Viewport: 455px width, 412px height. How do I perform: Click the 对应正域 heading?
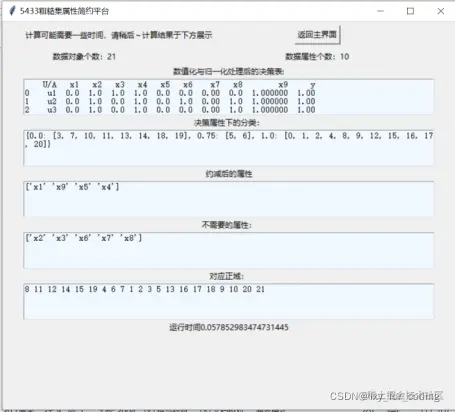[x=227, y=276]
